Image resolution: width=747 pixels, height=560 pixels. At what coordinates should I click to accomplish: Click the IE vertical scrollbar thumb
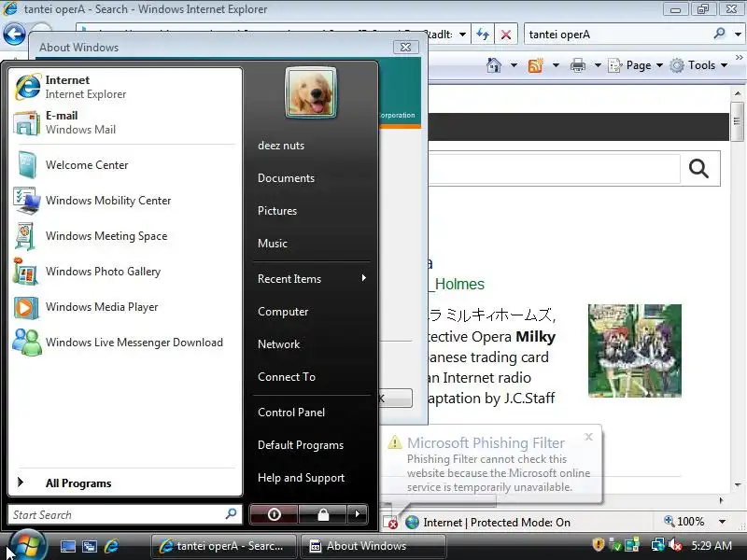[x=737, y=122]
